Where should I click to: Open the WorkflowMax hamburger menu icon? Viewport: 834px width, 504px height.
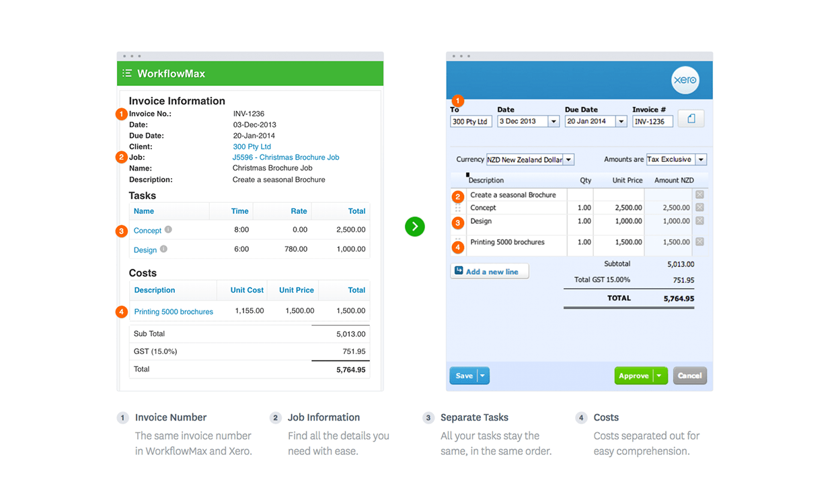click(127, 73)
